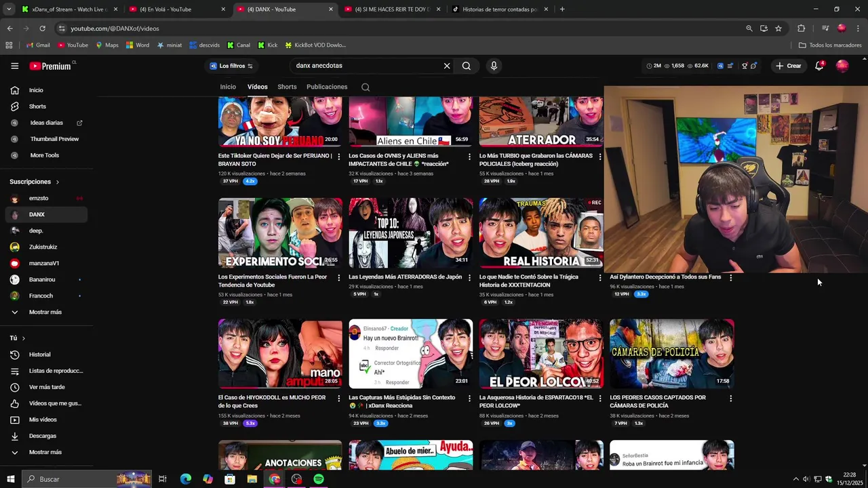Expand the Tú section arrow
The width and height of the screenshot is (868, 488).
tap(23, 338)
